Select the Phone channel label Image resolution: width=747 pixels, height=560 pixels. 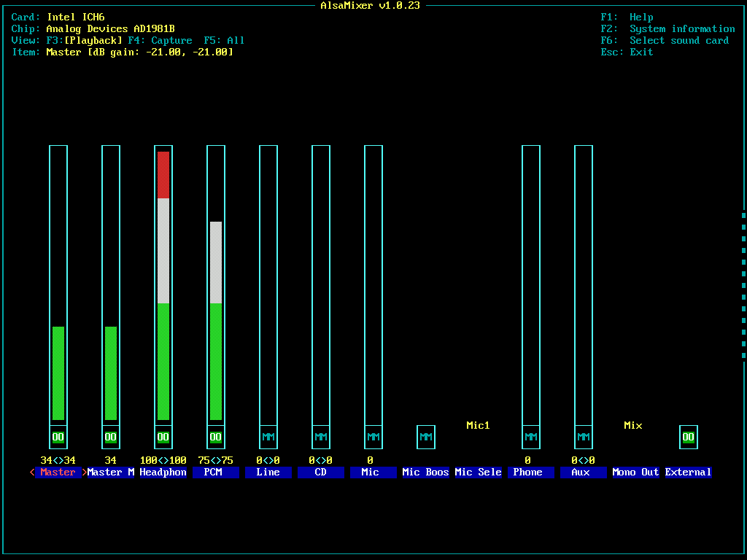pyautogui.click(x=528, y=472)
